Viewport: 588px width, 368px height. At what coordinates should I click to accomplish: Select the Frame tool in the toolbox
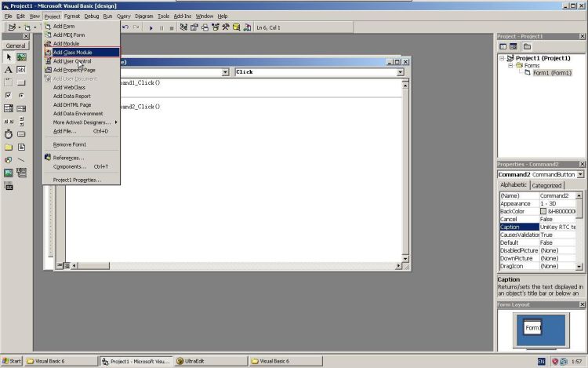[x=9, y=82]
